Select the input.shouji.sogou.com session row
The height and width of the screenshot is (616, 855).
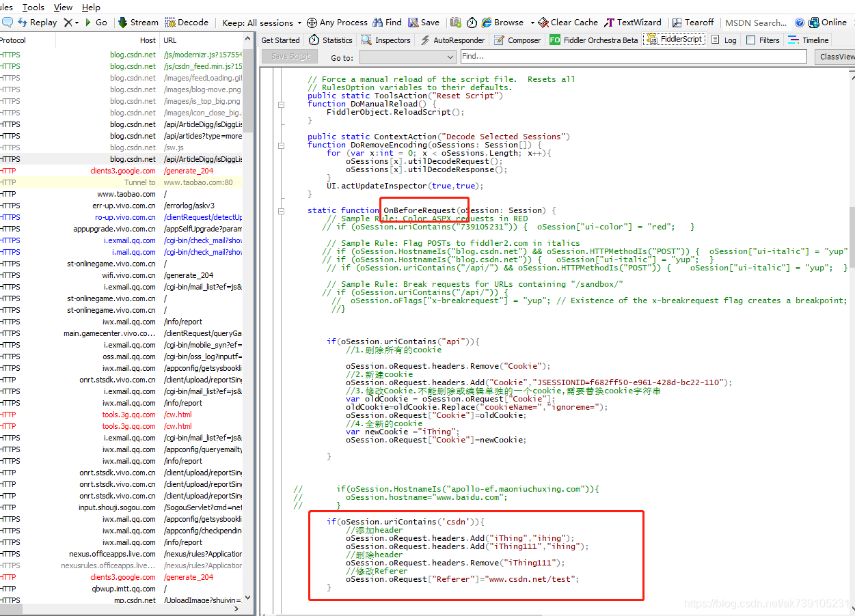pos(122,507)
